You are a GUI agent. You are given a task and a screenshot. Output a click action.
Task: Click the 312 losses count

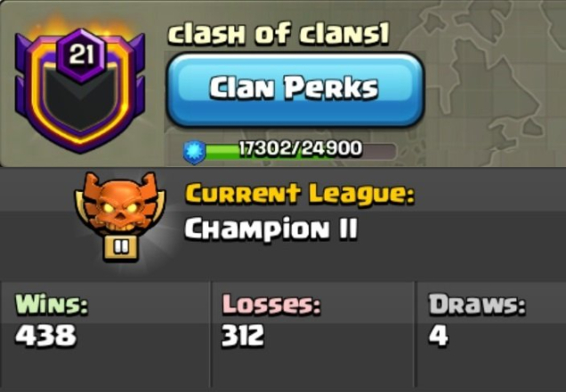click(x=243, y=335)
